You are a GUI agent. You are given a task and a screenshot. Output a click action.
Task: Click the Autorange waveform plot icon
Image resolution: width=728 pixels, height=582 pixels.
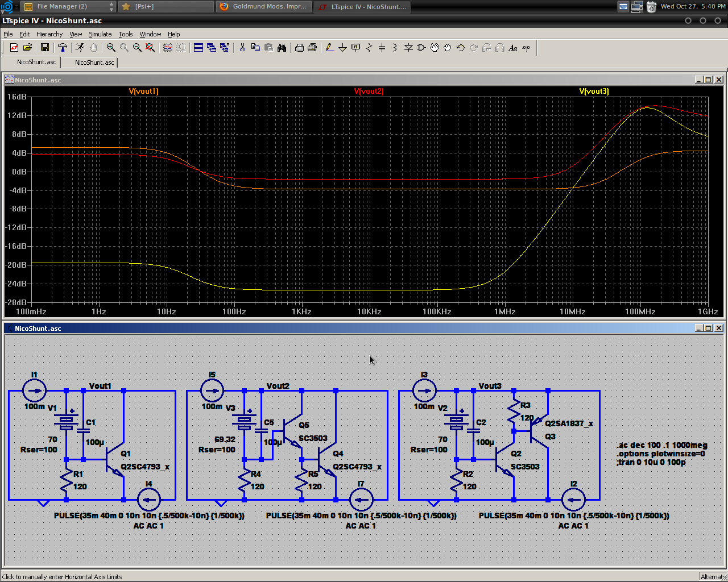(168, 48)
